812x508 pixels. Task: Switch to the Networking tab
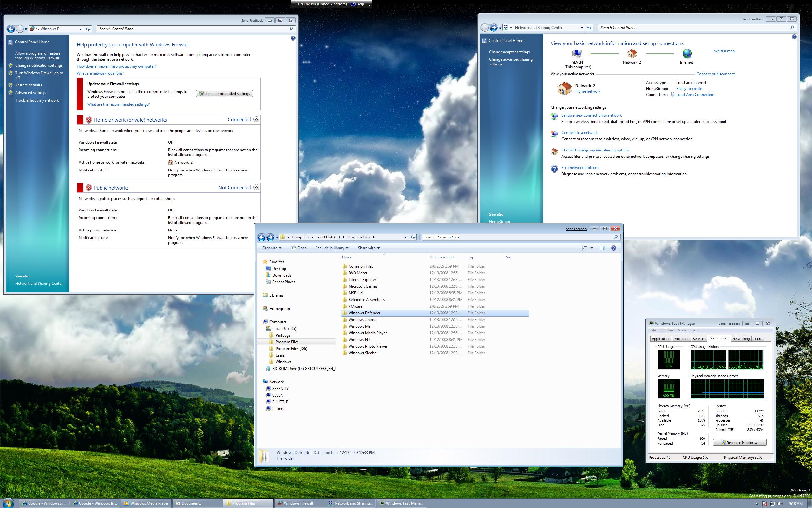click(741, 339)
